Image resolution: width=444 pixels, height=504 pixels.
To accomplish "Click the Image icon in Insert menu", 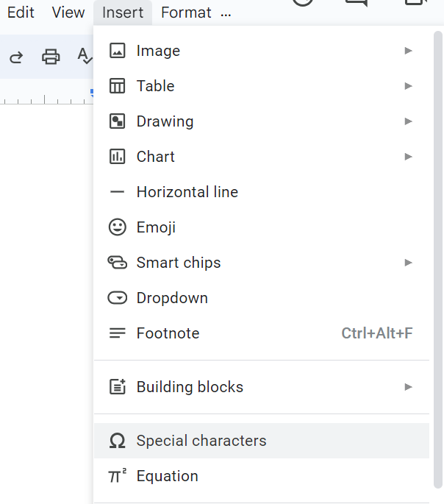I will tap(118, 51).
